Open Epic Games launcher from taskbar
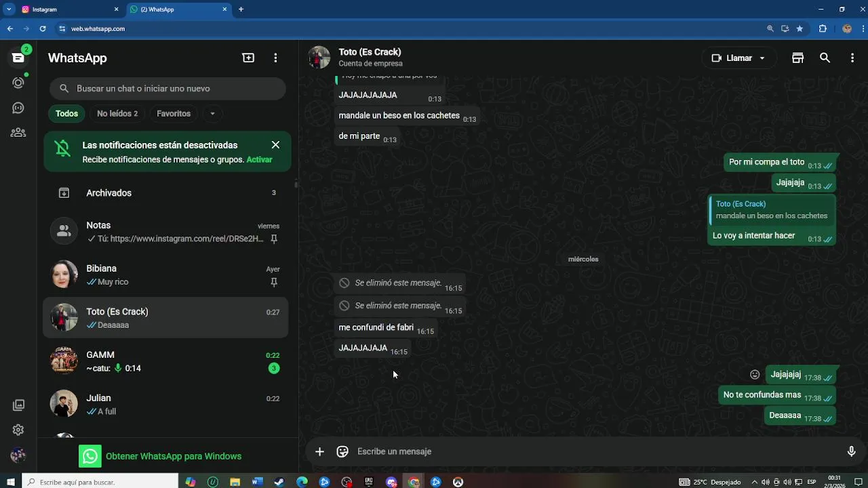Viewport: 868px width, 488px height. click(x=369, y=482)
